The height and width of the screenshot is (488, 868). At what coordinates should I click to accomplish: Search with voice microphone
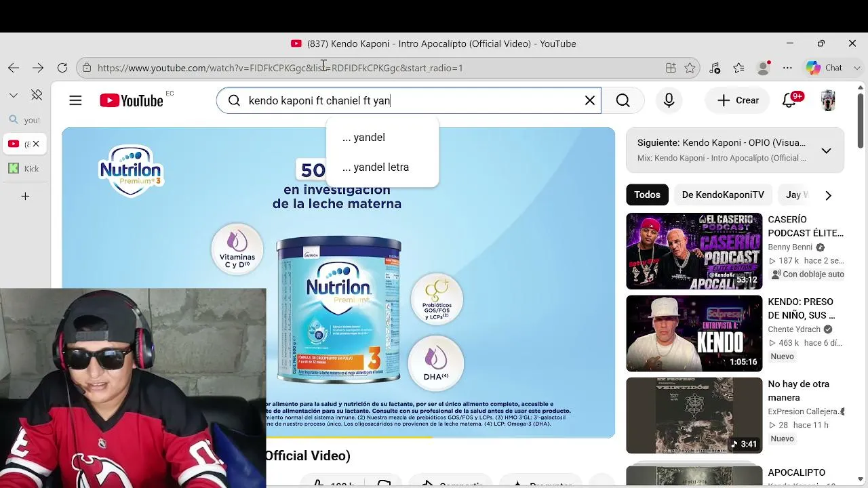(x=669, y=100)
